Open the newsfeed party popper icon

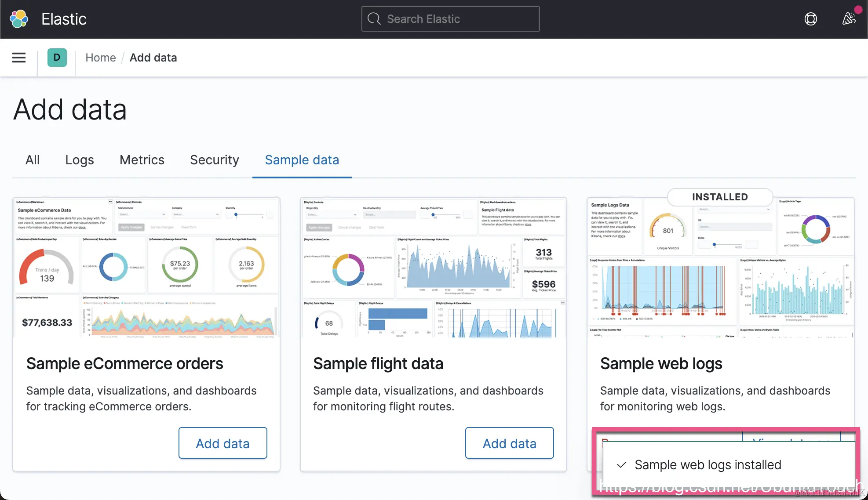coord(849,19)
